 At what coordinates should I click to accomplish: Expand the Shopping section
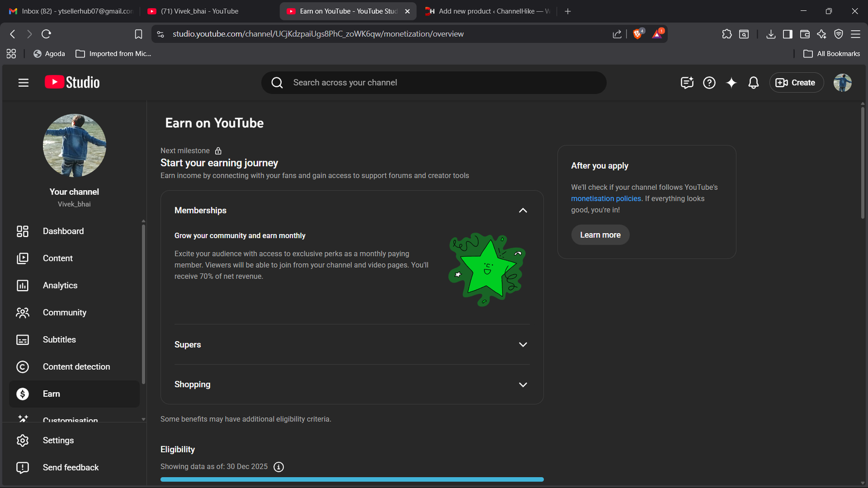pyautogui.click(x=522, y=384)
